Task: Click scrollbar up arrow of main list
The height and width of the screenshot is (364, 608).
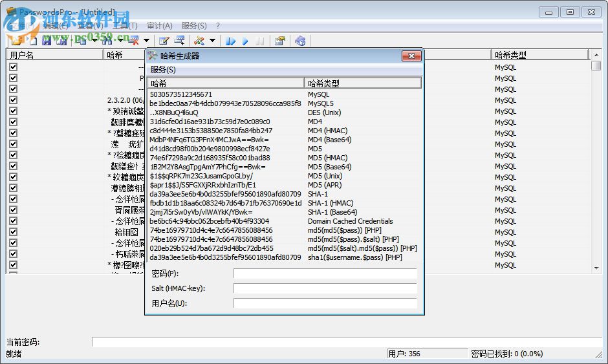Action: tap(596, 55)
